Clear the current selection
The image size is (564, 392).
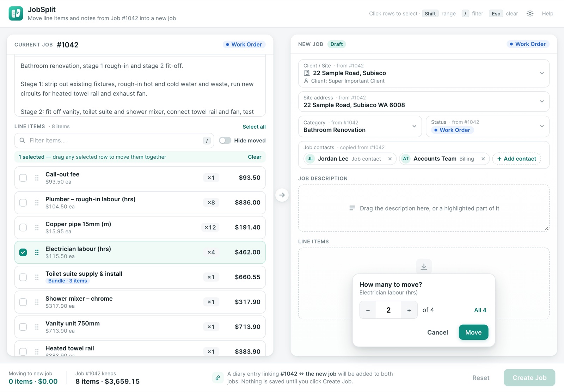(255, 157)
